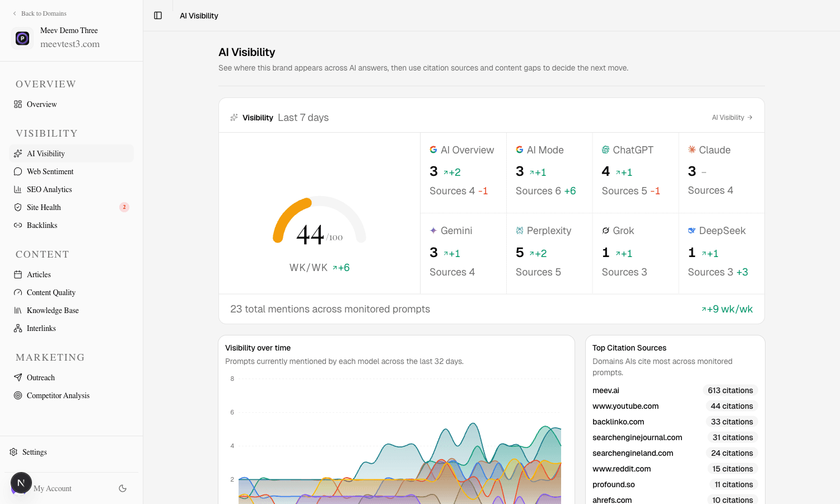Click the AI Visibility breadcrumb title

pyautogui.click(x=199, y=16)
